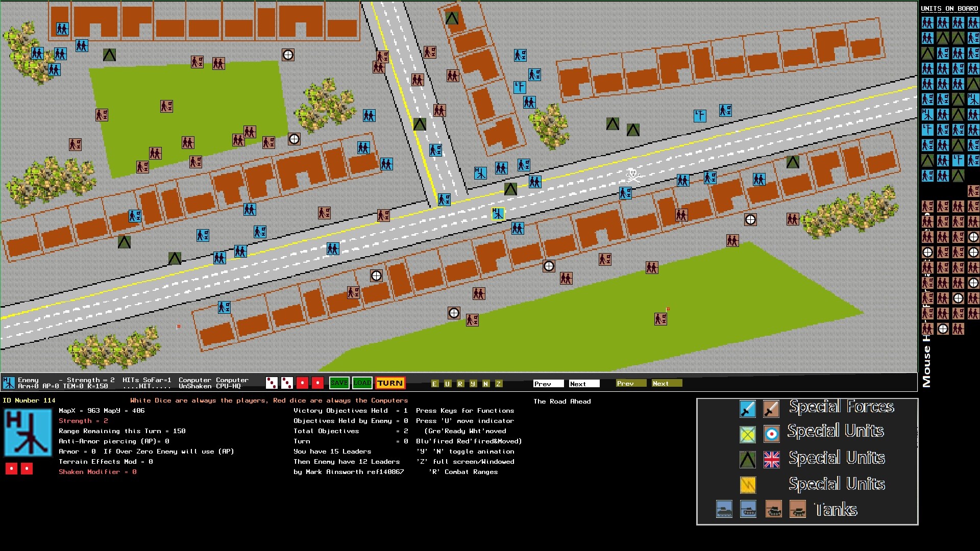
Task: Click the SAVE button
Action: pos(339,383)
